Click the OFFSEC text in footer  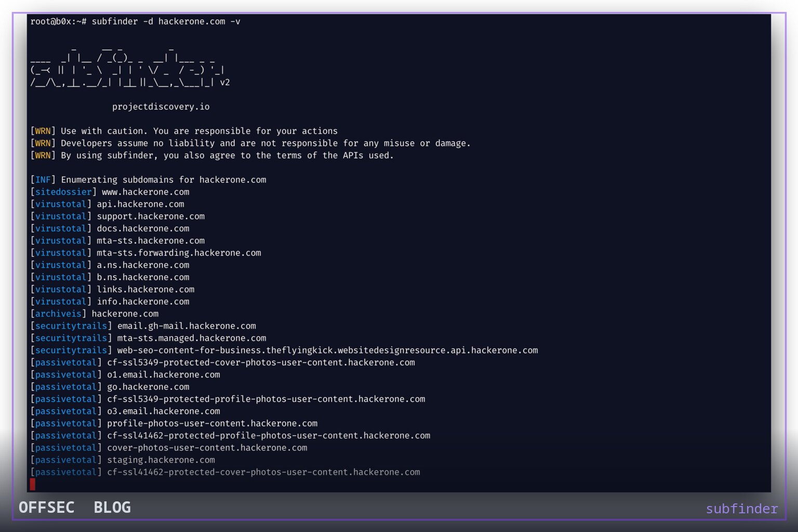pyautogui.click(x=47, y=508)
